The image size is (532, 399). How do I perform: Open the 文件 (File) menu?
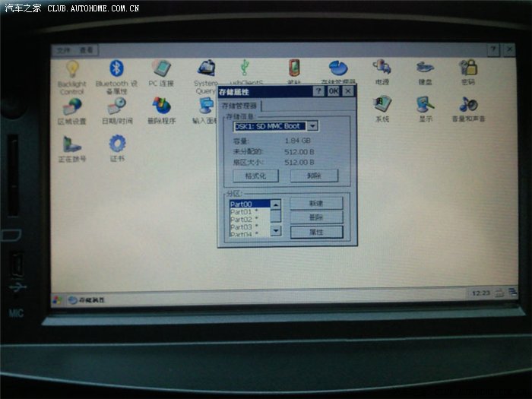(63, 50)
